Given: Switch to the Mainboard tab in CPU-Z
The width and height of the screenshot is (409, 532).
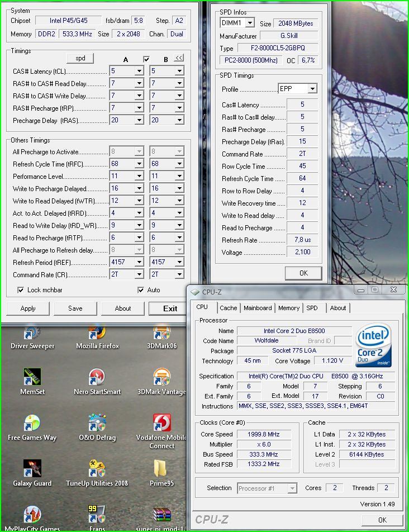Looking at the screenshot, I should click(258, 308).
